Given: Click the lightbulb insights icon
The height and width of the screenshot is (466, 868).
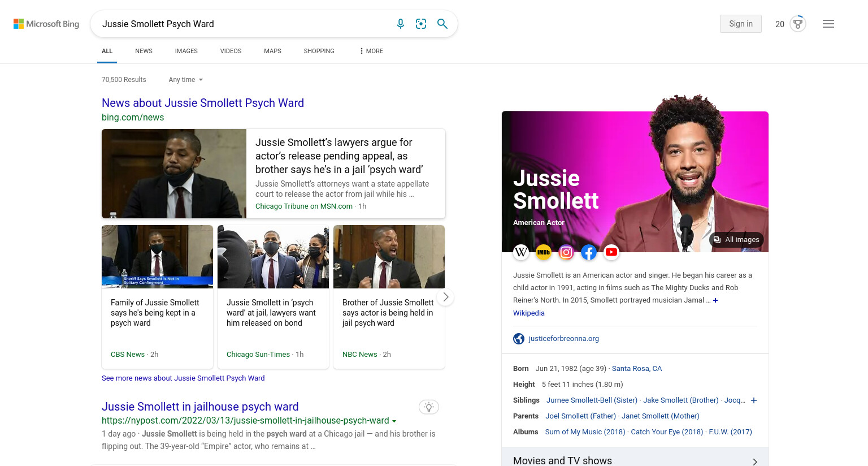Looking at the screenshot, I should [429, 407].
